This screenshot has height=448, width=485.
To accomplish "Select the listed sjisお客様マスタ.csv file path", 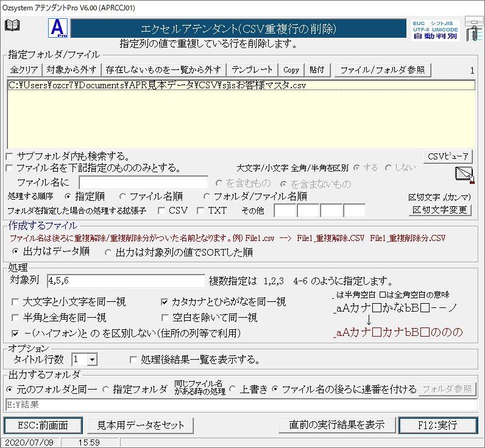I will point(157,85).
